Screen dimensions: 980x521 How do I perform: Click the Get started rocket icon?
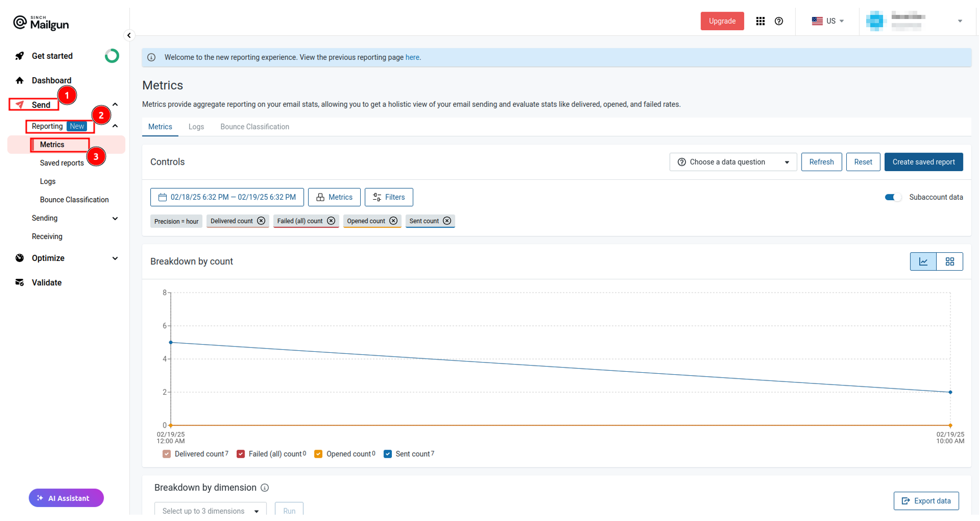click(19, 56)
